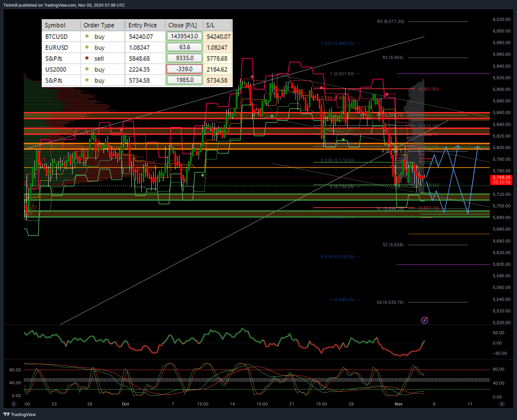Click the 9335.0 close P/L button
This screenshot has height=420, width=517.
pyautogui.click(x=184, y=58)
